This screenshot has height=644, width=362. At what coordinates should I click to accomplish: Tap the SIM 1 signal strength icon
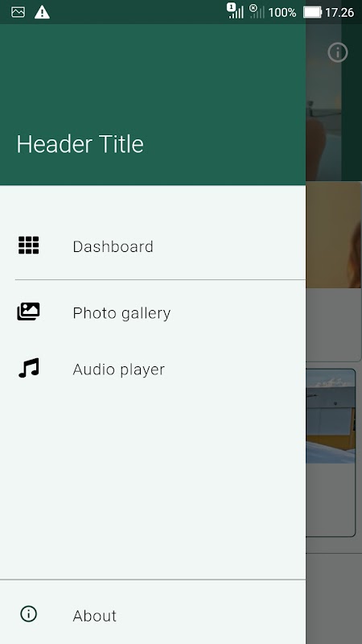236,10
